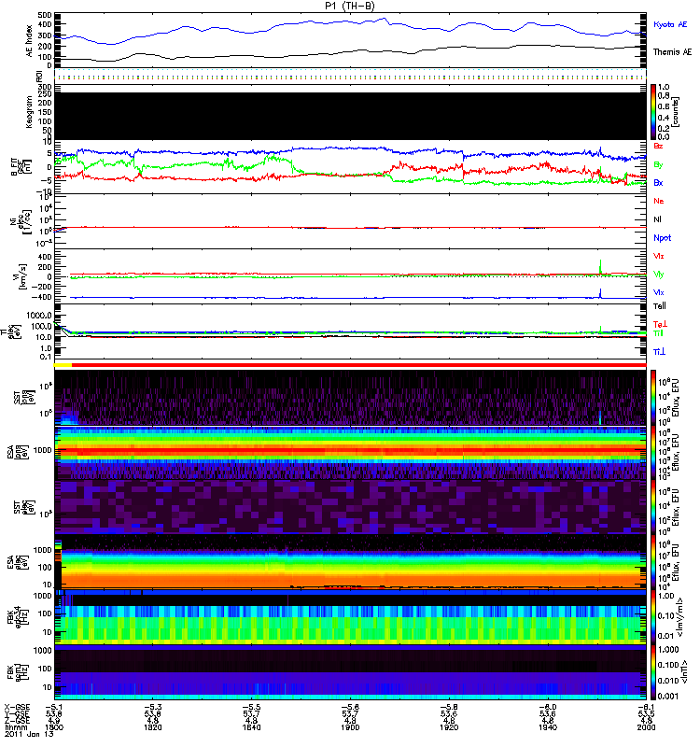Click the "1940" time axis label
700x747 pixels.
click(548, 727)
